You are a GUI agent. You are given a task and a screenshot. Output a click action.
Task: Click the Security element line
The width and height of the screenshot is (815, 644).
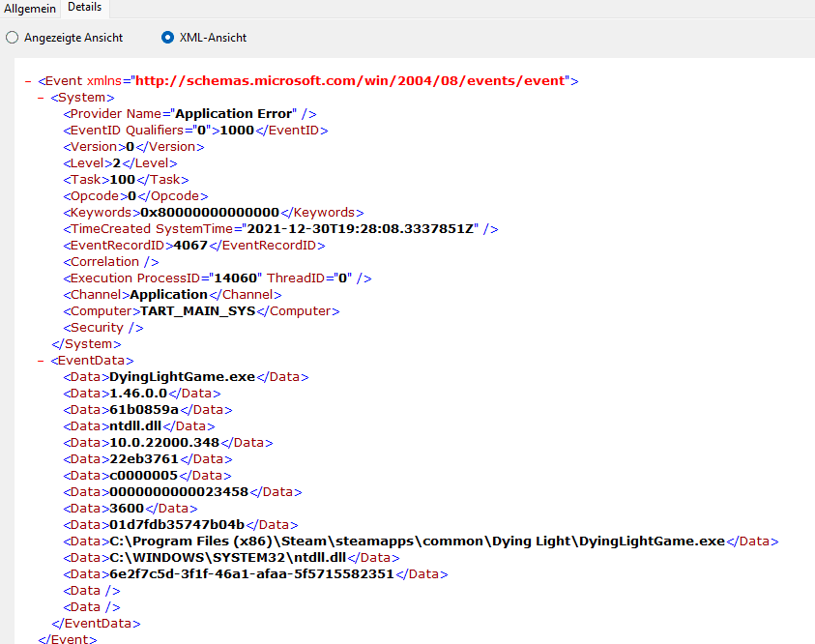coord(103,328)
